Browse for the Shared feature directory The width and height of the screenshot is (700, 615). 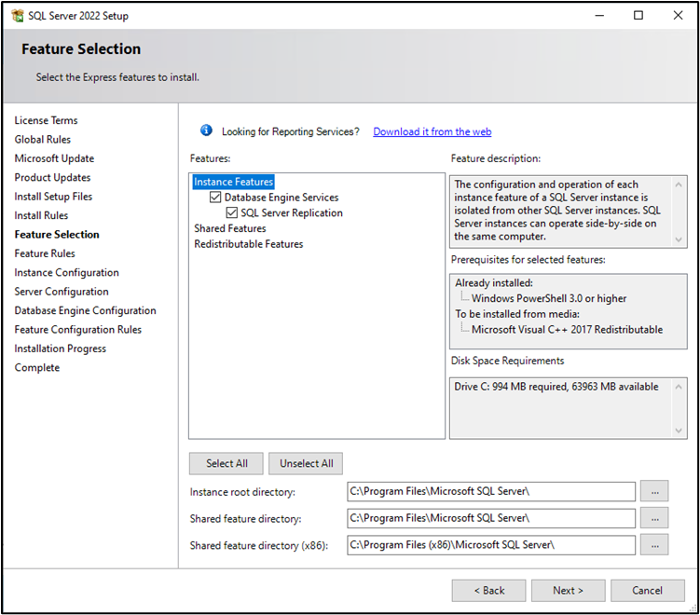click(x=654, y=518)
